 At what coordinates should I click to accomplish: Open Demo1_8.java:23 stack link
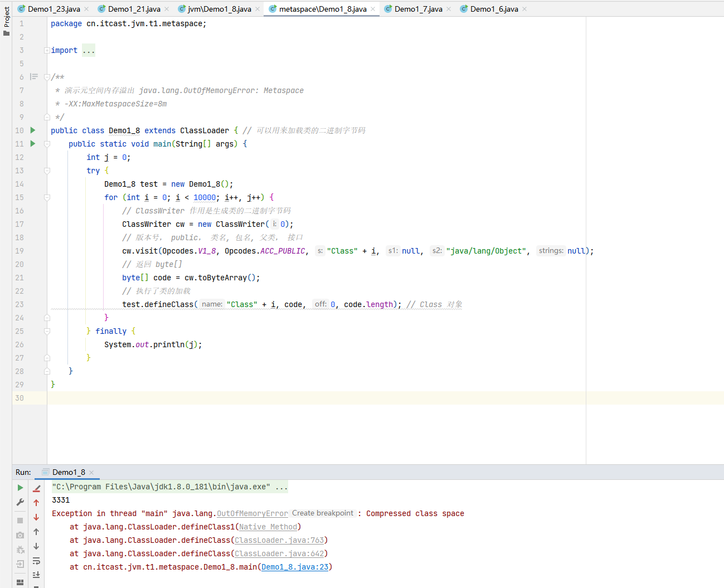point(295,567)
